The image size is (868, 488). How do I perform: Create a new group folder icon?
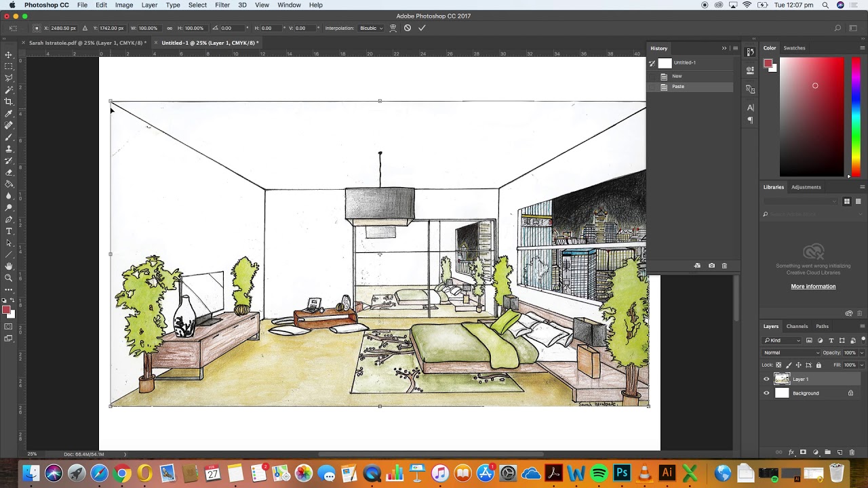tap(827, 452)
